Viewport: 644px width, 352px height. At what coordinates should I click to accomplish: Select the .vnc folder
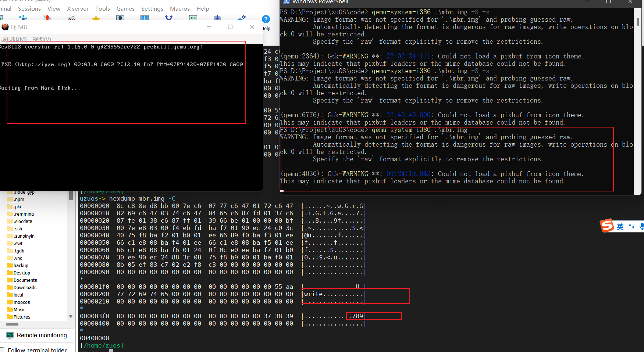point(15,258)
